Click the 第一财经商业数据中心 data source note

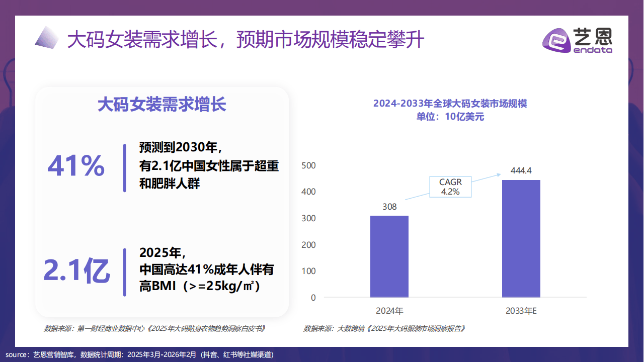[154, 329]
